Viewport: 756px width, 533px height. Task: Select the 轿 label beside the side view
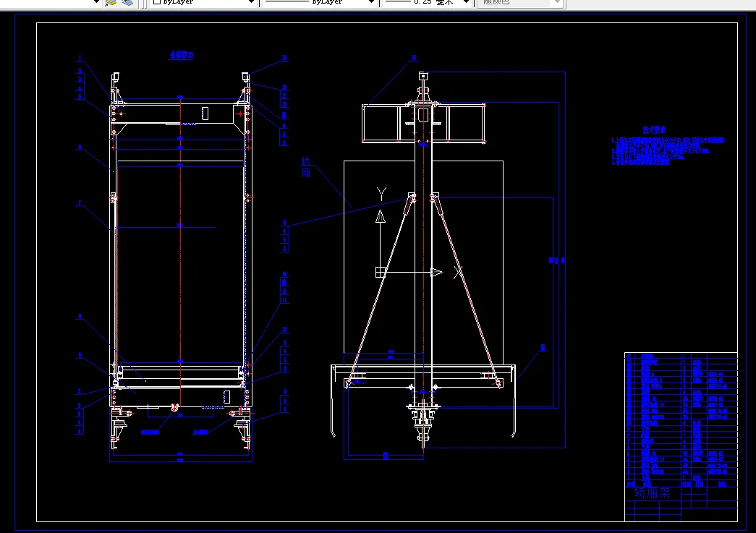[x=305, y=161]
